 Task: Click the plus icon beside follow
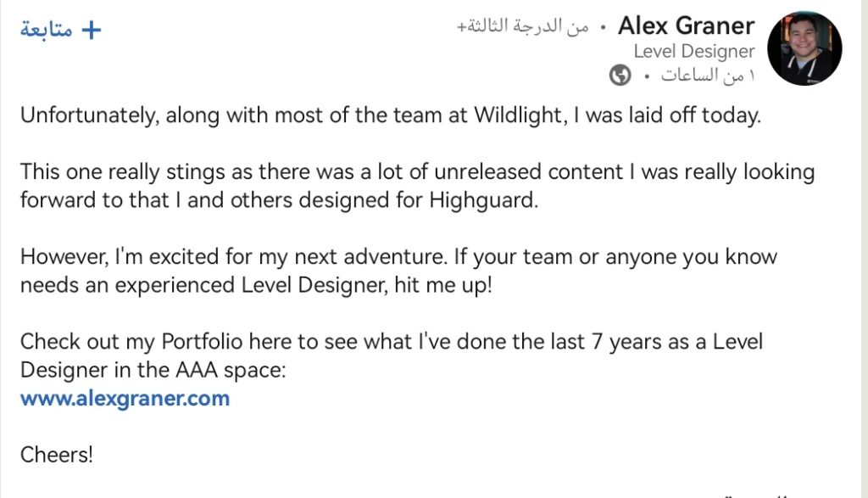click(x=89, y=31)
